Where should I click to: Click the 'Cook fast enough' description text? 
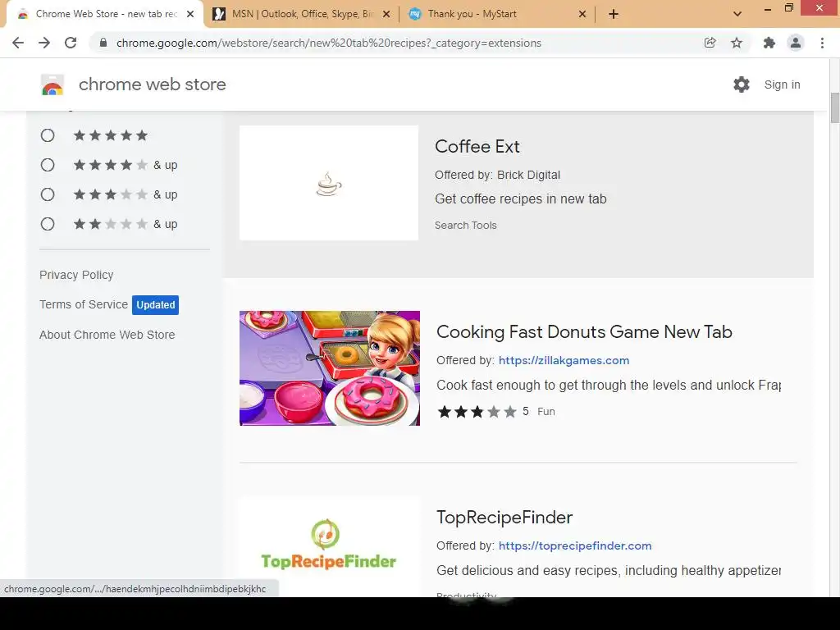tap(608, 386)
